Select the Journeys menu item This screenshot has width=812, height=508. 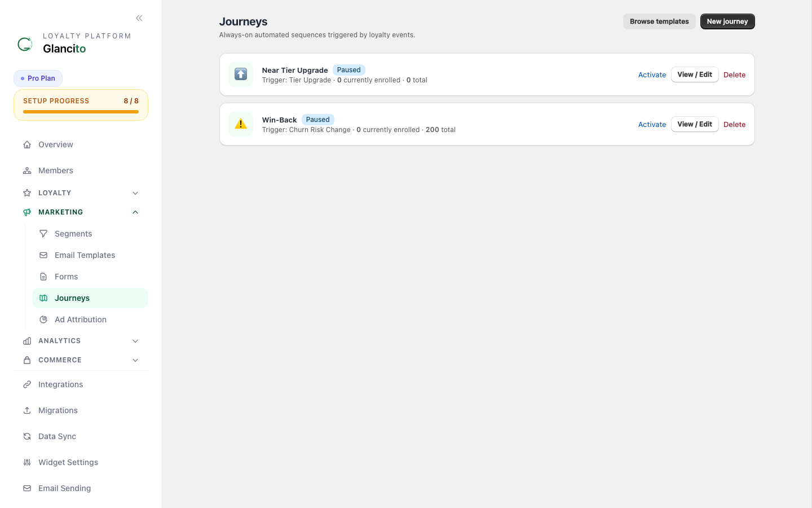[90, 298]
